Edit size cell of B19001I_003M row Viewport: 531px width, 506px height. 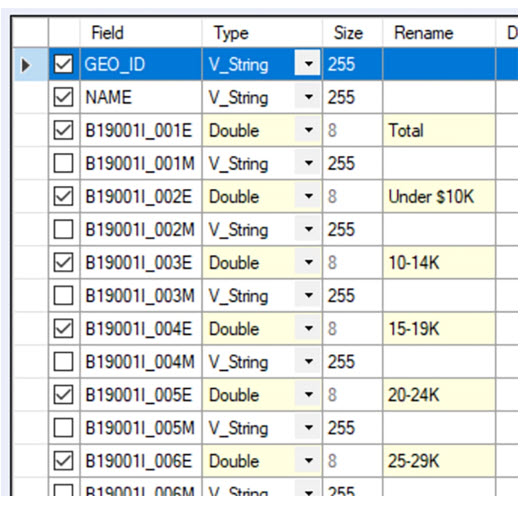(x=353, y=295)
